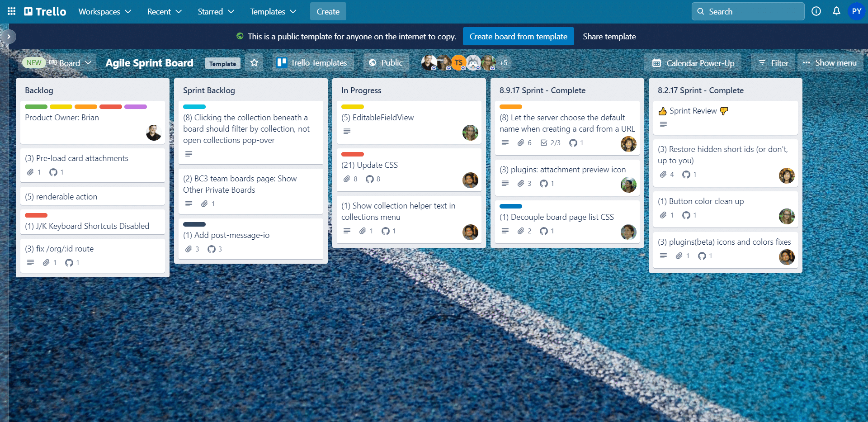
Task: Open the apps grid switcher icon
Action: point(12,11)
